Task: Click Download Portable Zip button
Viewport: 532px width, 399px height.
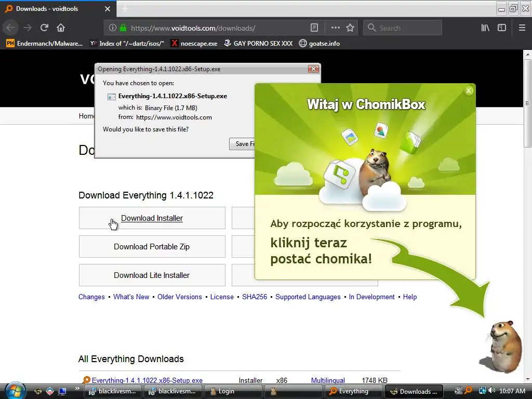Action: 152,247
